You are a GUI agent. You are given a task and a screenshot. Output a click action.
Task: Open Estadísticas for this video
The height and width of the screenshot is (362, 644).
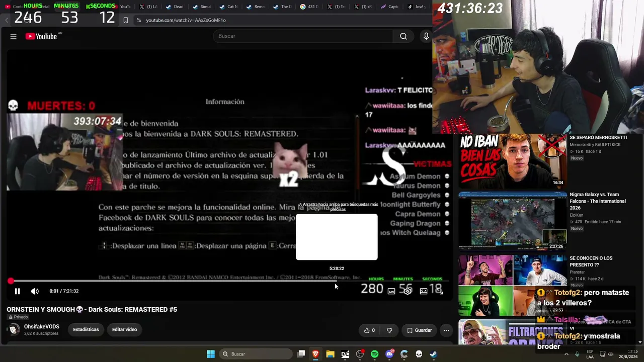point(86,330)
